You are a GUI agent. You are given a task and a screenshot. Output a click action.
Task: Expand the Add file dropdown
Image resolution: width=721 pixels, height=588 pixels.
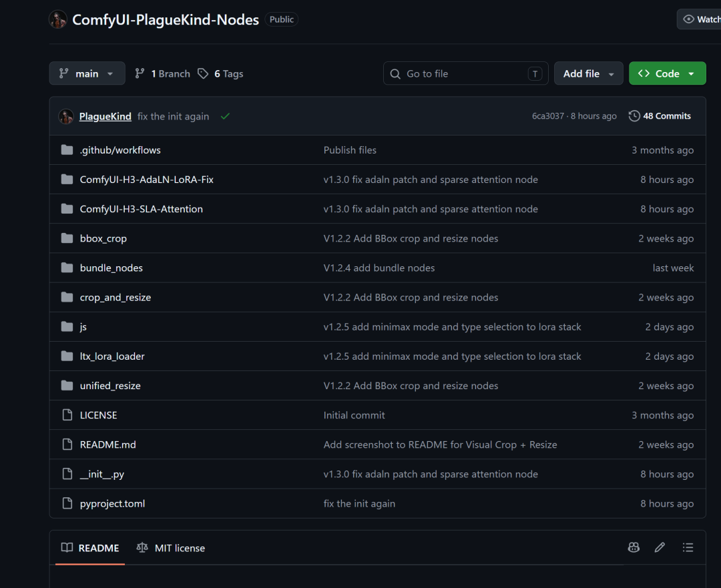(589, 73)
